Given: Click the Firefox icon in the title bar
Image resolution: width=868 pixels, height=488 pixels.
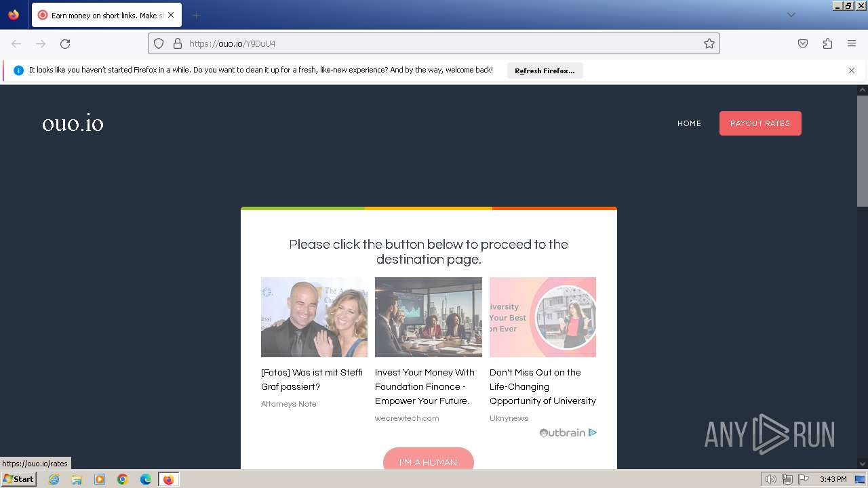Looking at the screenshot, I should 14,14.
